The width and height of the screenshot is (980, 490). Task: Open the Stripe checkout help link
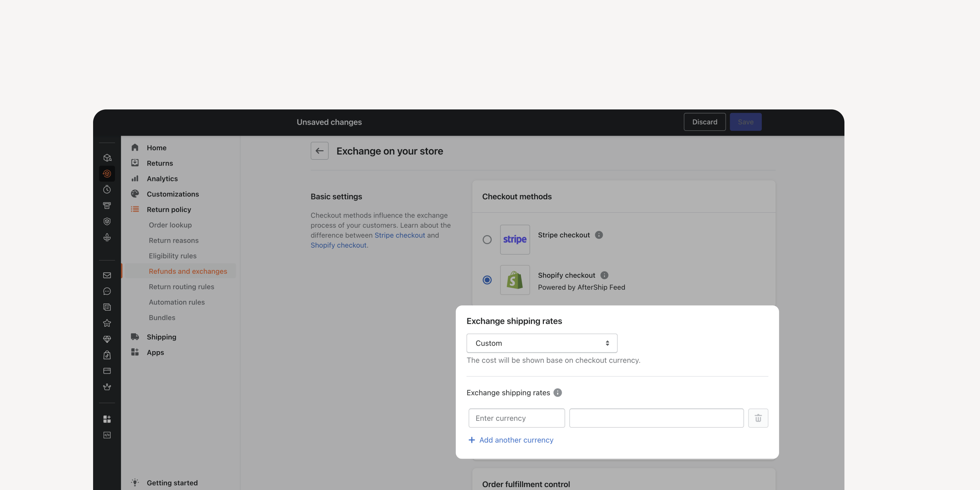coord(400,236)
